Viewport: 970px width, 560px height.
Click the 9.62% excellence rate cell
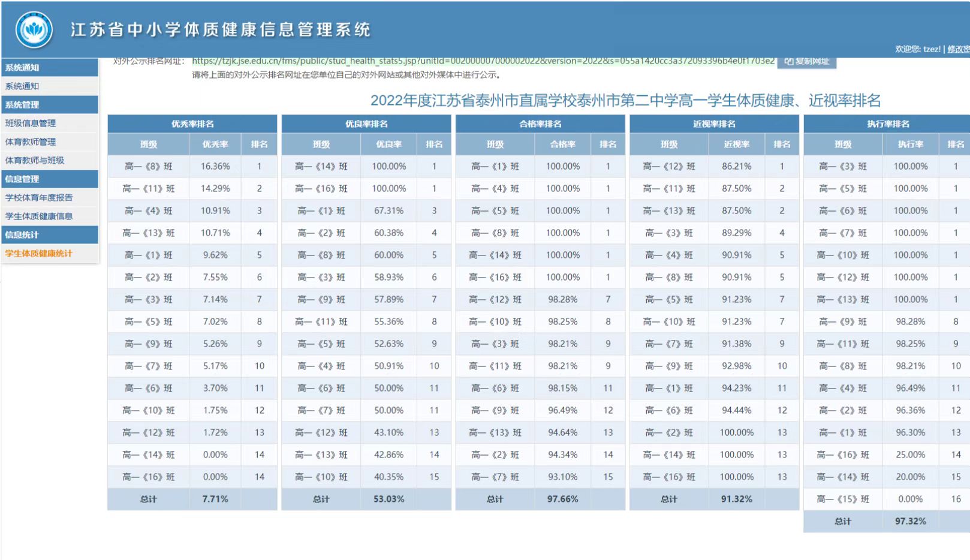coord(215,255)
